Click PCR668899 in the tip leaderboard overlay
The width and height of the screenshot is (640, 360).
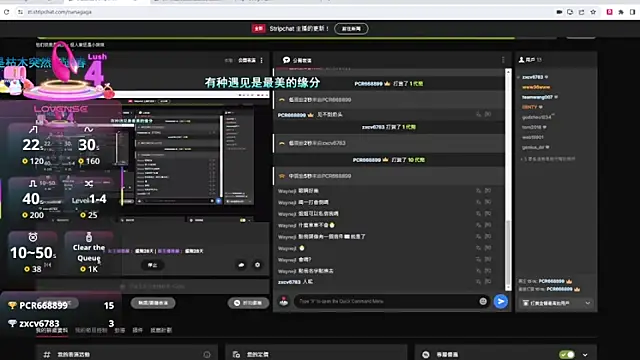pos(43,305)
